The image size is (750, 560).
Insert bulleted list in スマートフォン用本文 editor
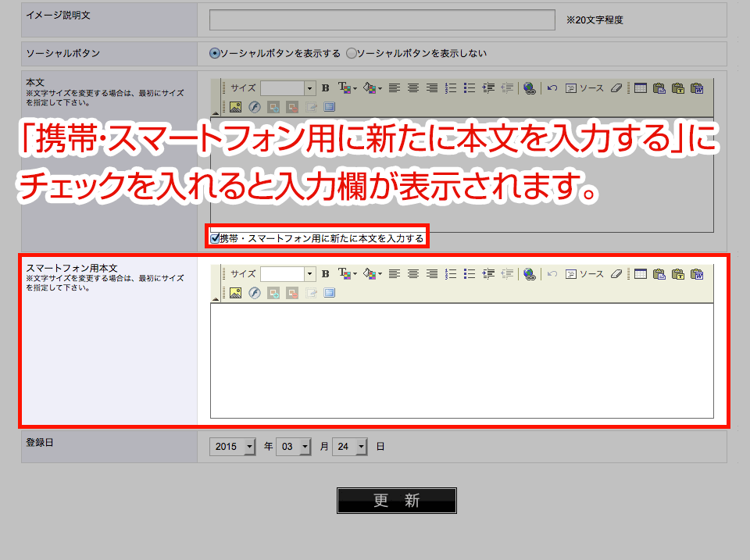click(x=470, y=274)
